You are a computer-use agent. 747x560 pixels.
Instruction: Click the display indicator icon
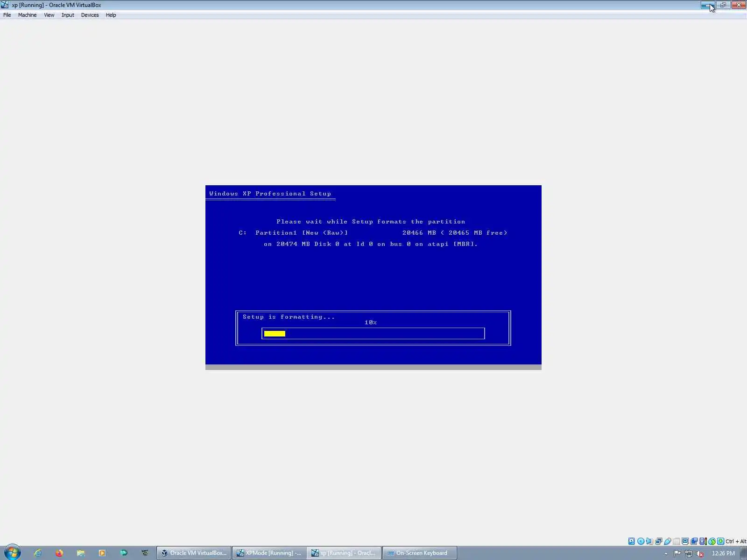[x=685, y=541]
